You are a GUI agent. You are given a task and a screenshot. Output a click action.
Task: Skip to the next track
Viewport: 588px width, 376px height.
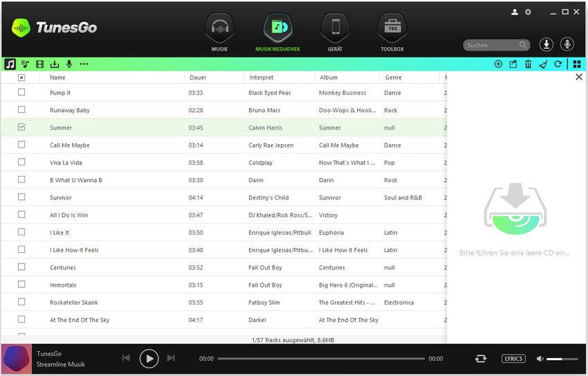coord(171,358)
